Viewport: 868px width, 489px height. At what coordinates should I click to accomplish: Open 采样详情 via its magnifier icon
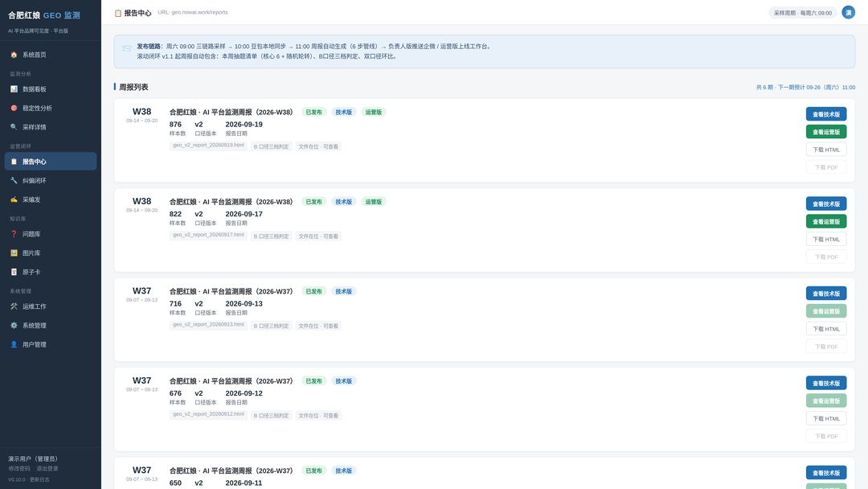point(14,127)
